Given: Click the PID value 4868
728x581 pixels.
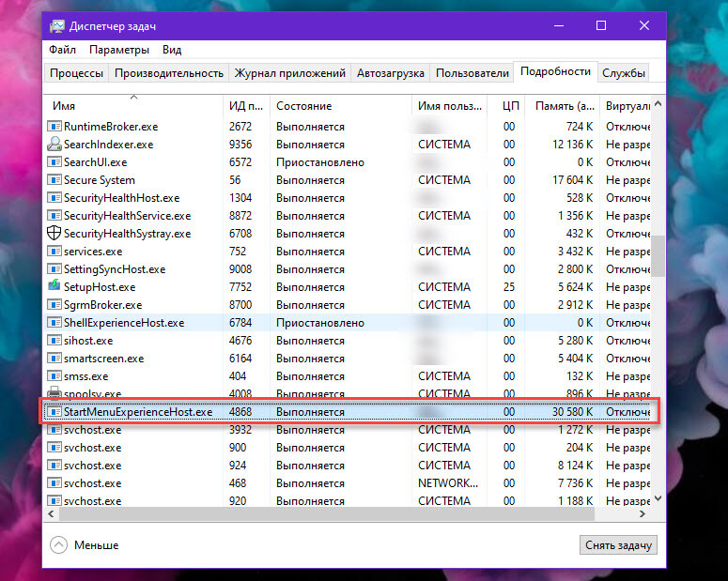Looking at the screenshot, I should [240, 412].
